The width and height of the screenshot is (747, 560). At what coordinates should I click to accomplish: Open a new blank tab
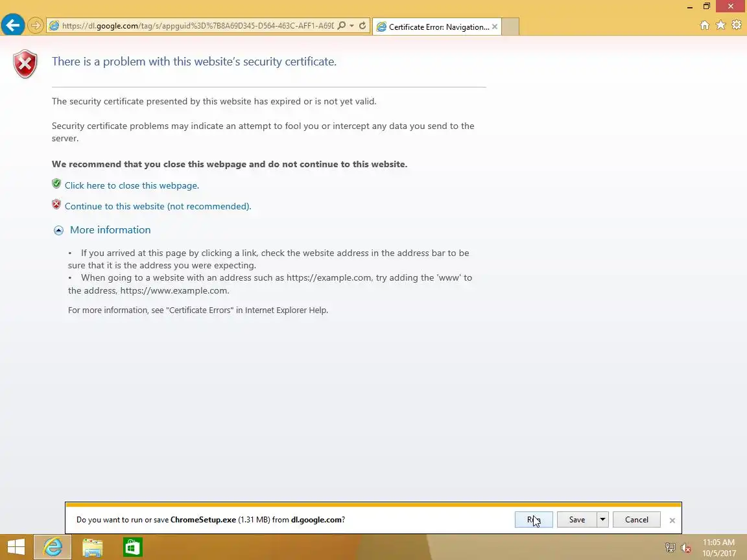pos(510,27)
